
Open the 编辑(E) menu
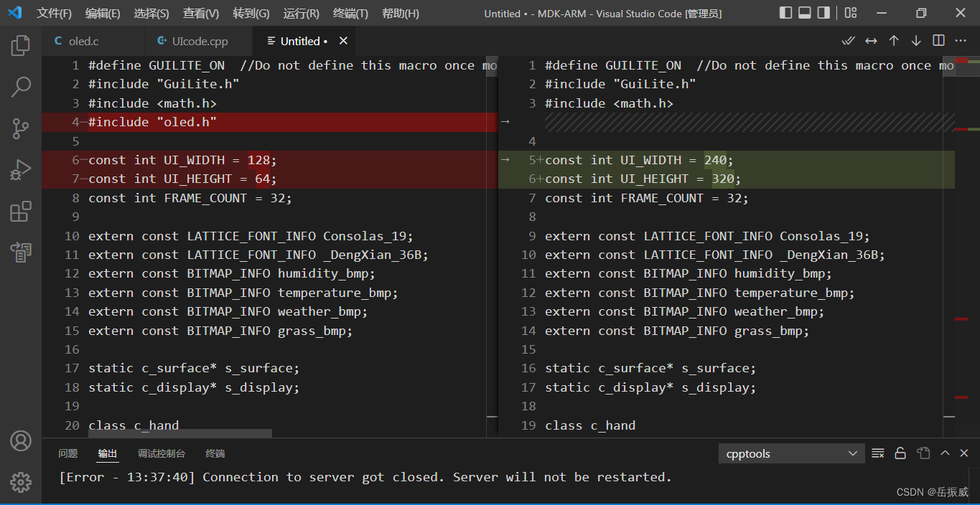click(103, 14)
